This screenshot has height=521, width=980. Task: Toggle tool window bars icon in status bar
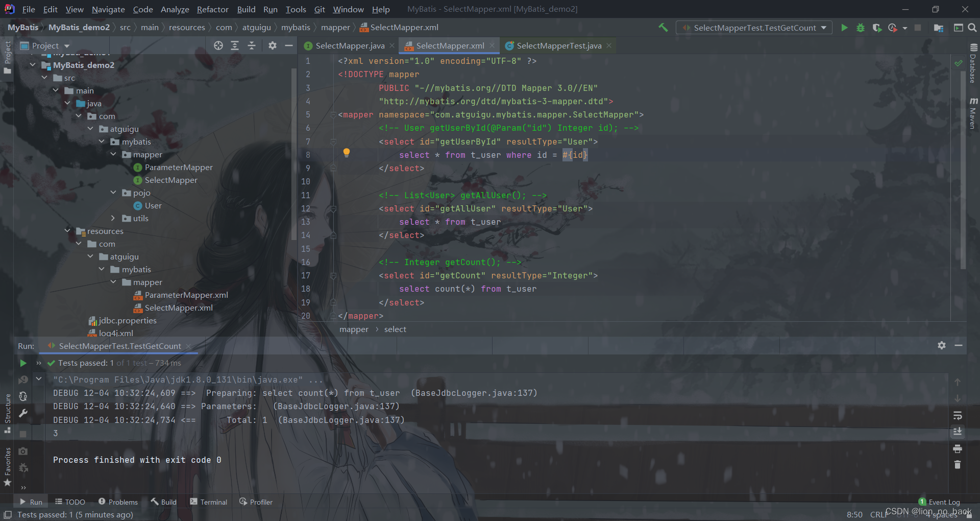tap(8, 514)
